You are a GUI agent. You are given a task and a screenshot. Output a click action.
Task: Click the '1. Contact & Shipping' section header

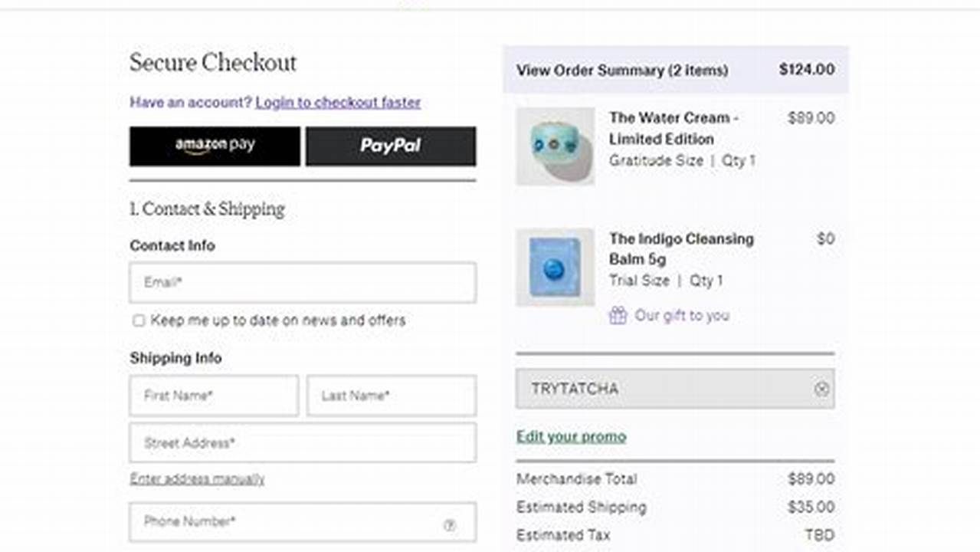(207, 209)
